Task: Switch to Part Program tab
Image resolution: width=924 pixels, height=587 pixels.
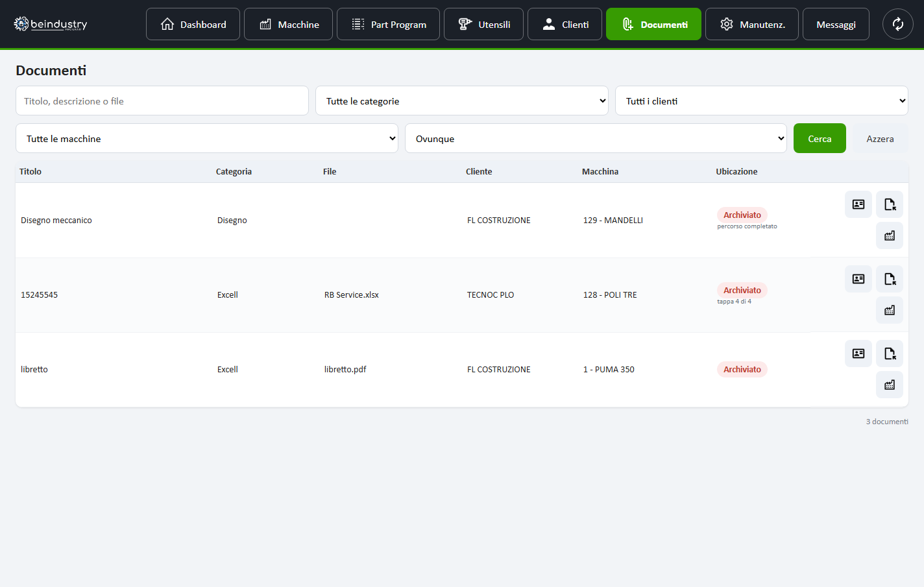Action: (x=388, y=24)
